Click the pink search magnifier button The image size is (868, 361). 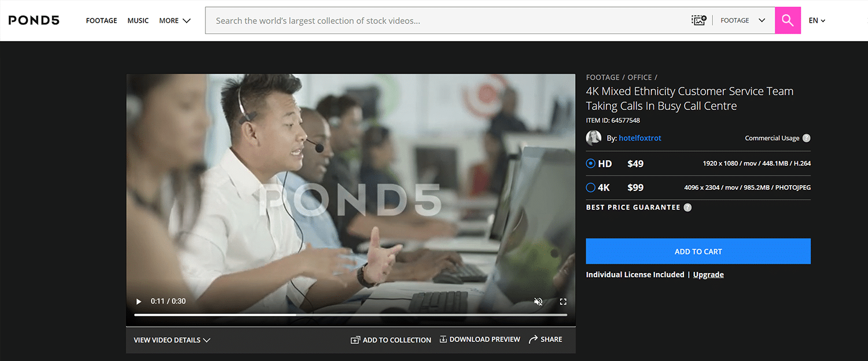[788, 21]
